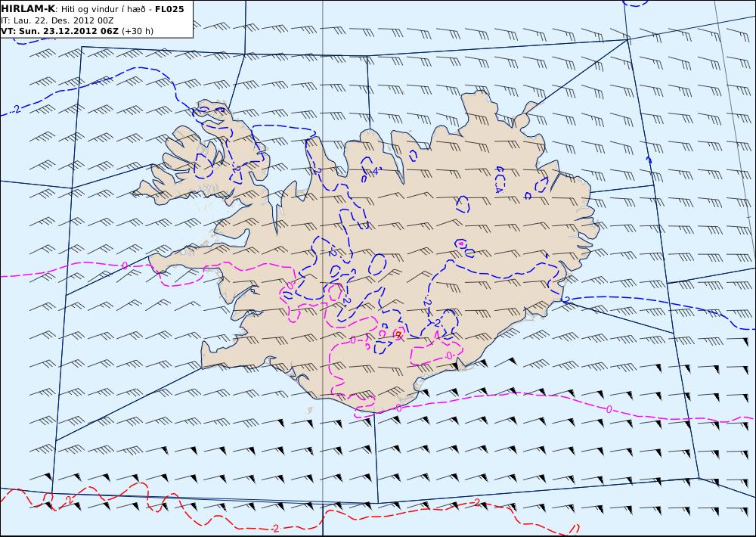Click the 'Hiti og vindur í hæð' caption
The image size is (756, 537).
click(103, 9)
